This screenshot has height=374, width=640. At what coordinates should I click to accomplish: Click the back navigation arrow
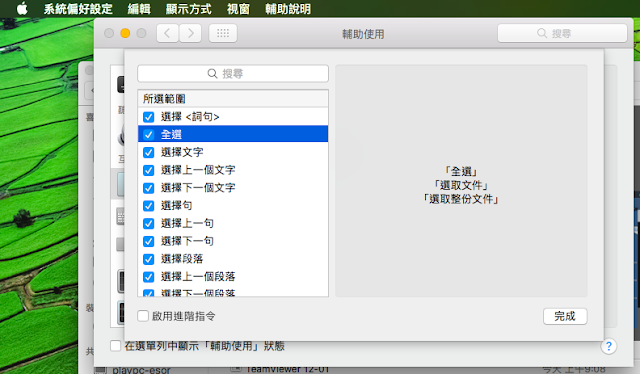[167, 33]
